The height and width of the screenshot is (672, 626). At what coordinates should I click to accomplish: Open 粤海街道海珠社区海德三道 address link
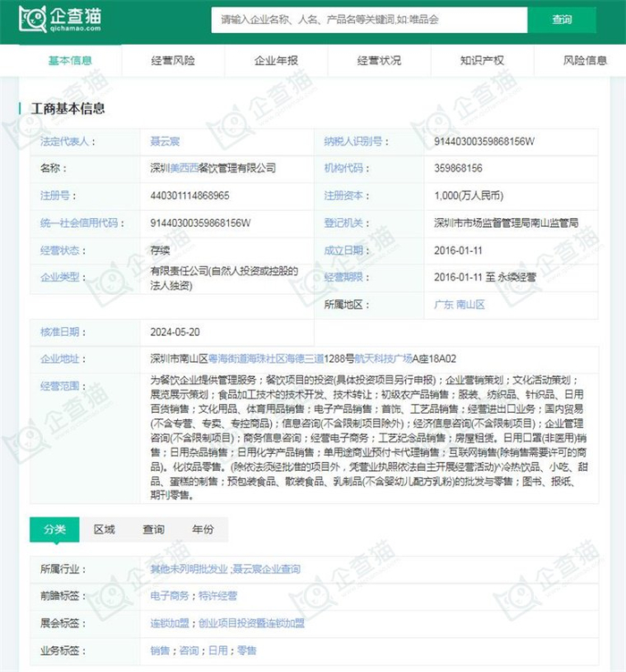coord(266,358)
